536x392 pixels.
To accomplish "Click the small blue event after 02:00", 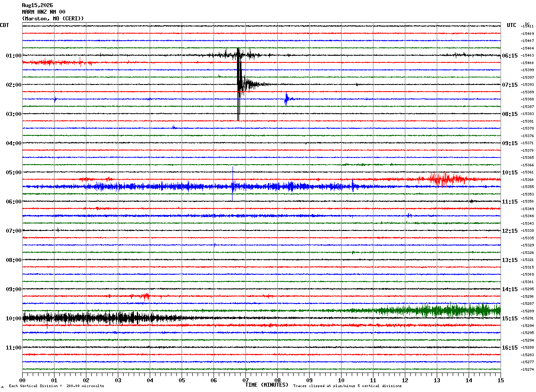I will (287, 99).
